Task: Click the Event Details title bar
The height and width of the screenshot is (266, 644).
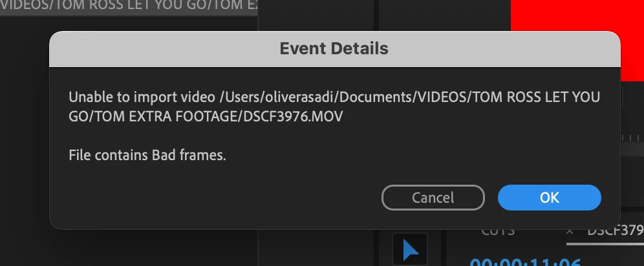Action: click(334, 49)
